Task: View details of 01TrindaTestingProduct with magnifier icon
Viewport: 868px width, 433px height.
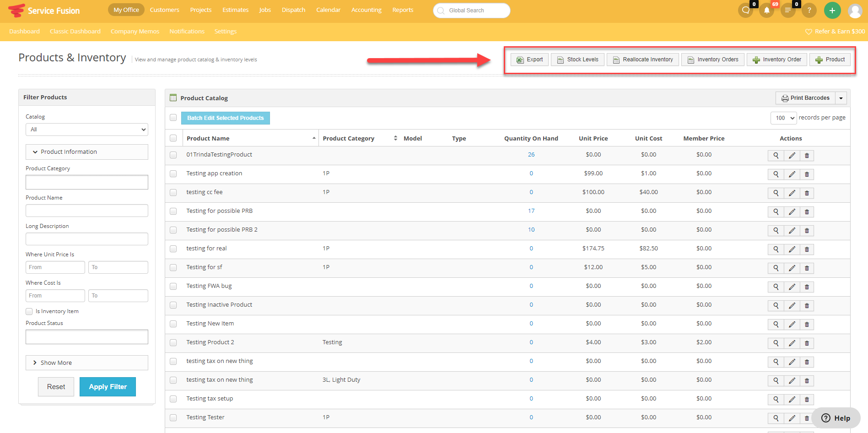Action: click(x=776, y=156)
